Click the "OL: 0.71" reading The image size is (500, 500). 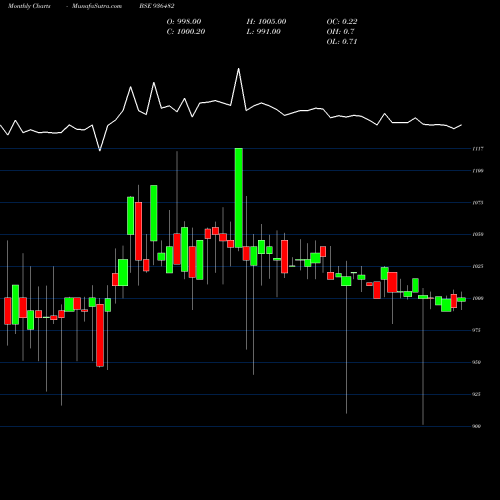(x=342, y=42)
